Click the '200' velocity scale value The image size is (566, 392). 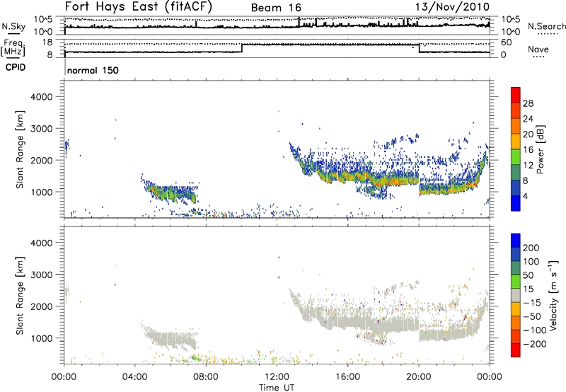tap(531, 248)
